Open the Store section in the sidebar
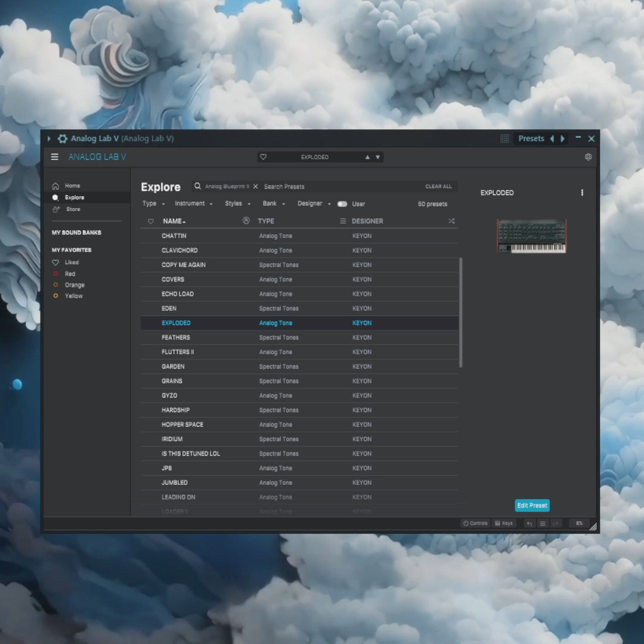 (73, 209)
